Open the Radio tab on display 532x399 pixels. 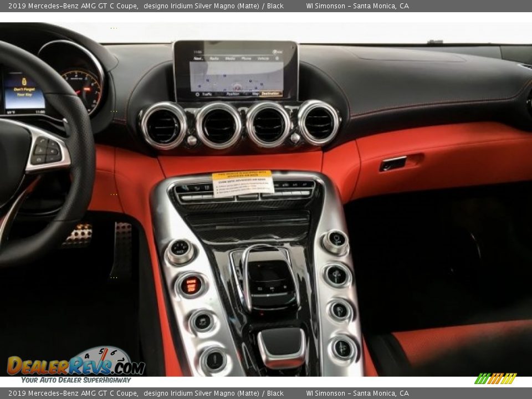[x=214, y=58]
